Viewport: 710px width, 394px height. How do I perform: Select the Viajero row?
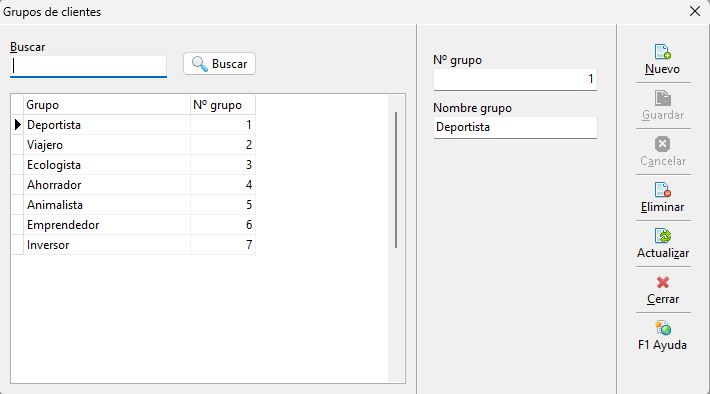(134, 145)
